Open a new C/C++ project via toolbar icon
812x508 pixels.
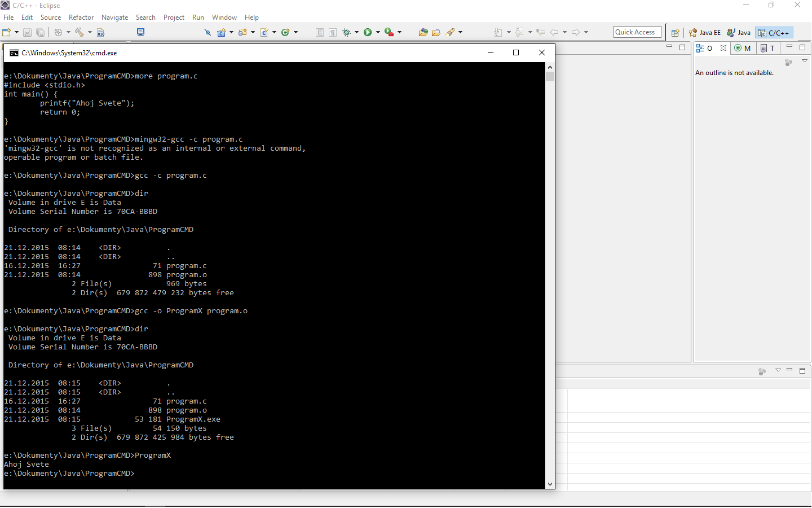[222, 32]
